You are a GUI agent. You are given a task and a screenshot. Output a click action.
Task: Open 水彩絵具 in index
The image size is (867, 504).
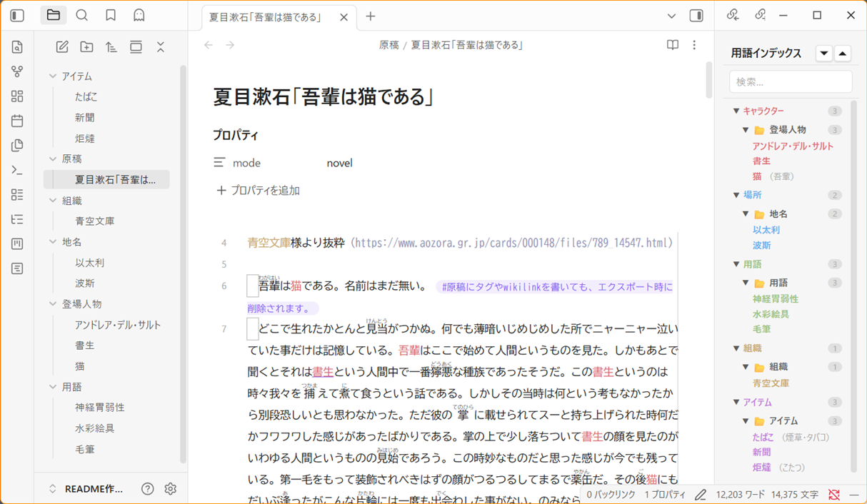771,314
